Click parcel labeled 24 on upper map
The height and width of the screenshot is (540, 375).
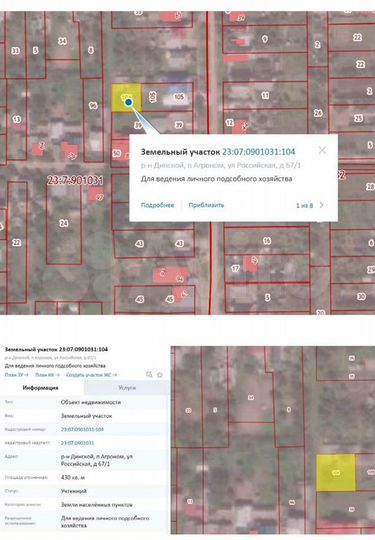[64, 223]
